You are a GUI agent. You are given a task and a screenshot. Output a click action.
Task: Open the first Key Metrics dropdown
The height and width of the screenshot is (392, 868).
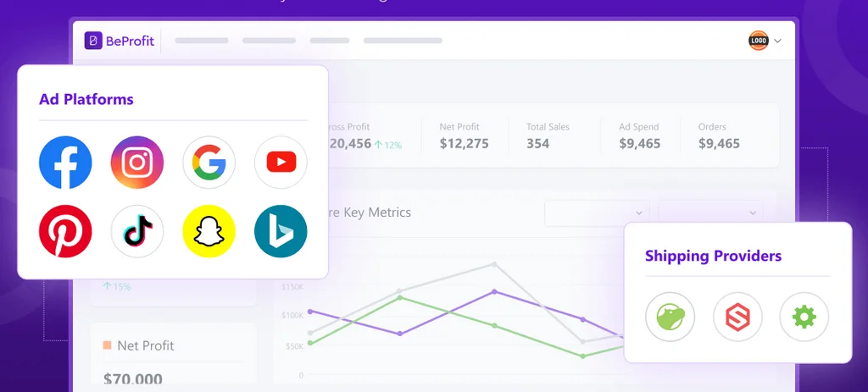pyautogui.click(x=597, y=213)
